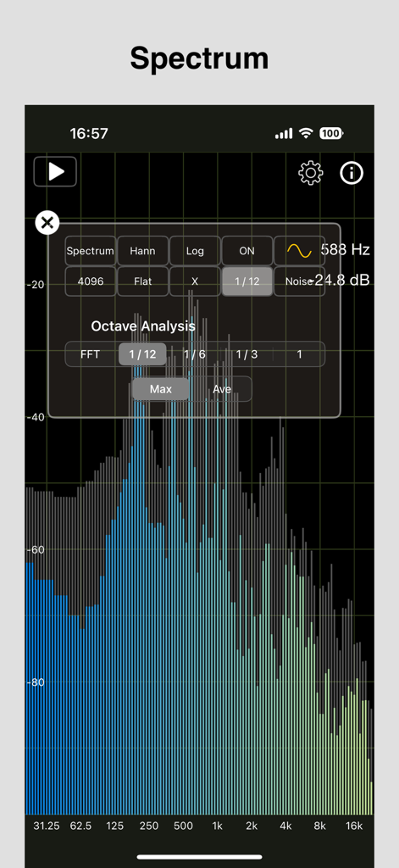Select 1 / 3 octave option

click(x=247, y=354)
